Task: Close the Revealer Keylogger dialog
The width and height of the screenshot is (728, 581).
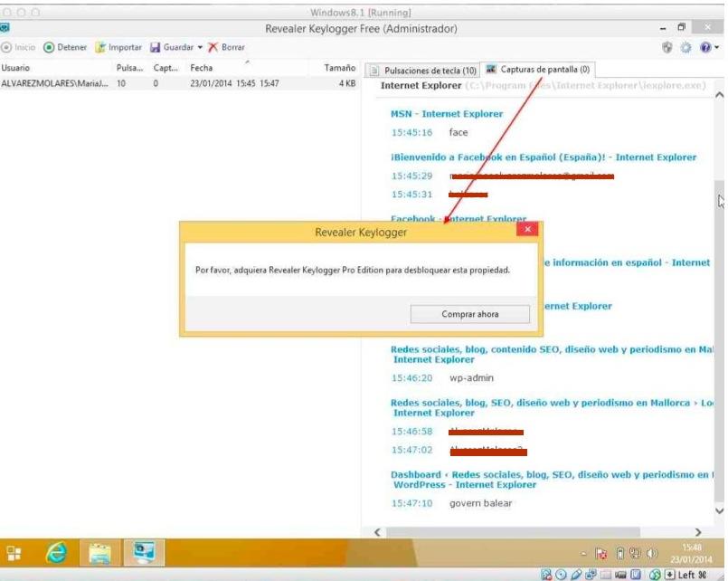Action: tap(527, 231)
